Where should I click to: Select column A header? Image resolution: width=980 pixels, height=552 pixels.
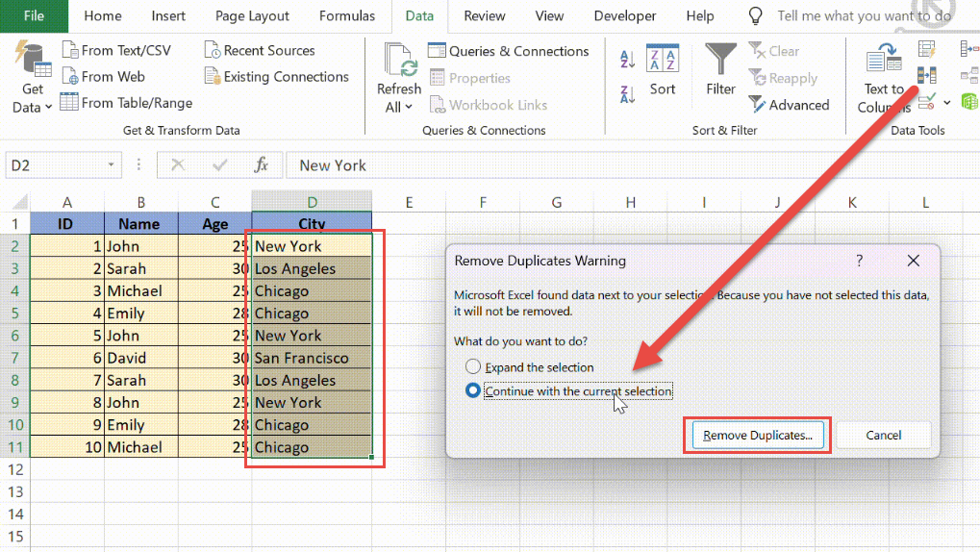67,202
